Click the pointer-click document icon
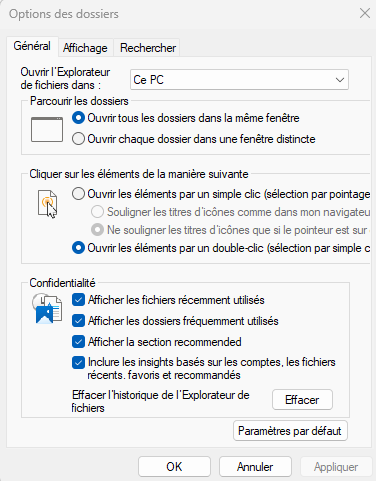The height and width of the screenshot is (481, 376). pyautogui.click(x=47, y=204)
